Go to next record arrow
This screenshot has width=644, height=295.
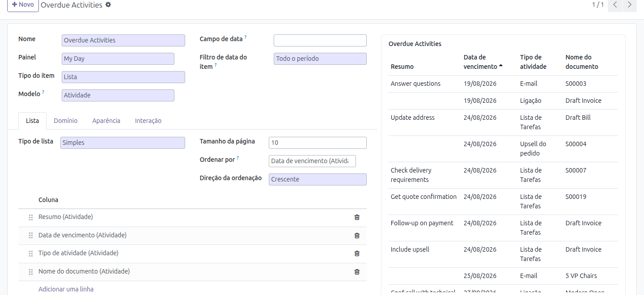click(630, 5)
